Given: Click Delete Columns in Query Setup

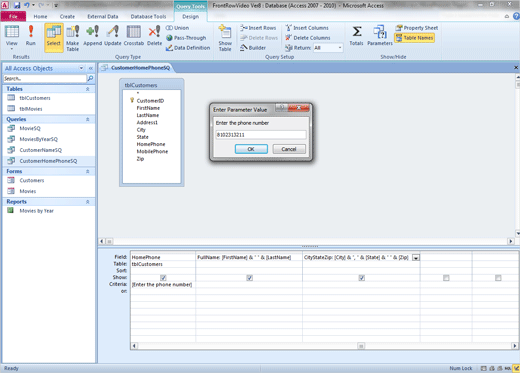Looking at the screenshot, I should [x=308, y=38].
